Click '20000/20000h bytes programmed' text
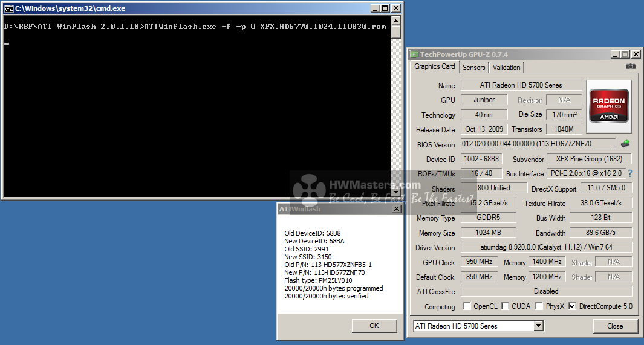 334,288
